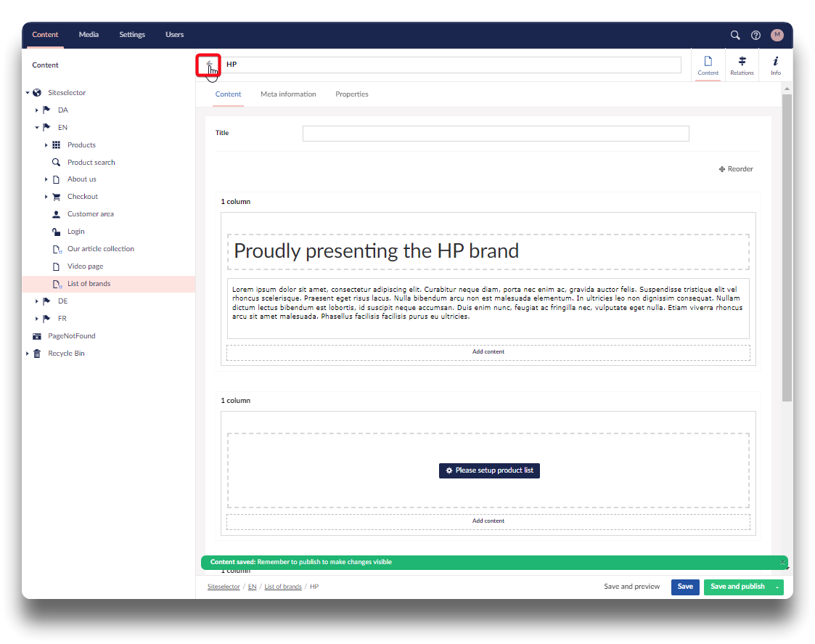Image resolution: width=815 pixels, height=644 pixels.
Task: Open the help question mark icon
Action: pyautogui.click(x=755, y=35)
